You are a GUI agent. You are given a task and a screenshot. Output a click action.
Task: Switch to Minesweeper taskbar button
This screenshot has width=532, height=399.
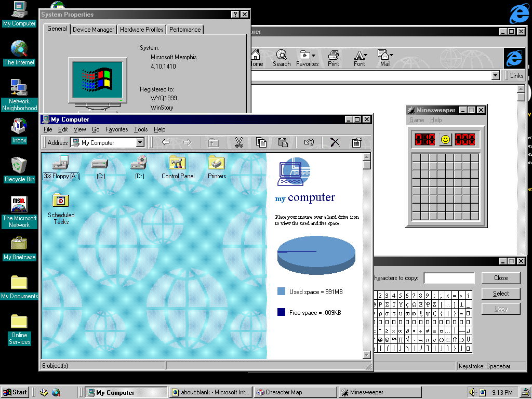pyautogui.click(x=380, y=392)
